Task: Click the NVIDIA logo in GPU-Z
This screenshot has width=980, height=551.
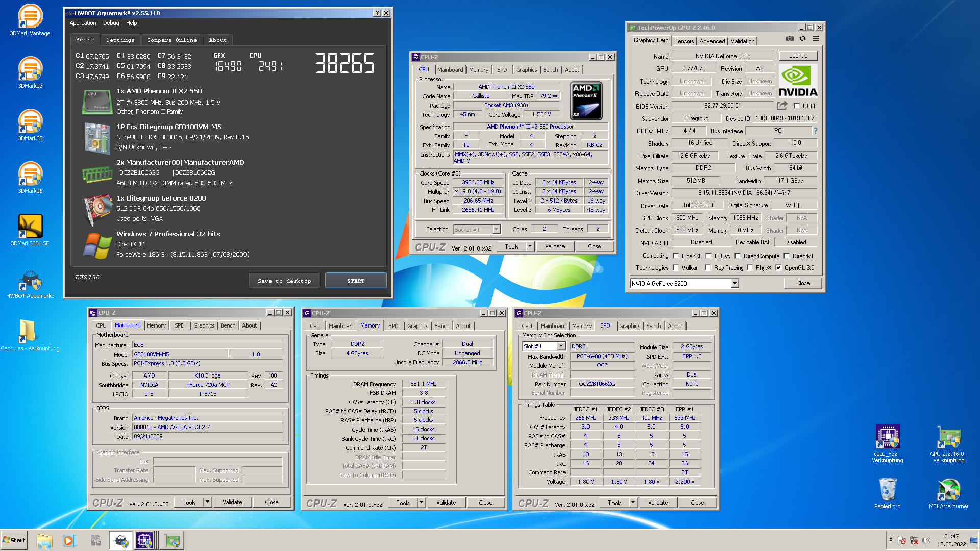Action: click(x=798, y=81)
